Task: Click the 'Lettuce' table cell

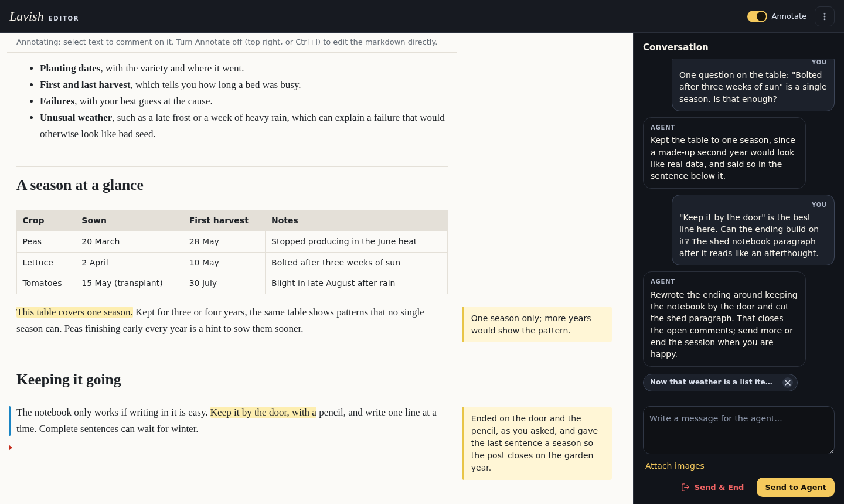Action: pos(46,263)
